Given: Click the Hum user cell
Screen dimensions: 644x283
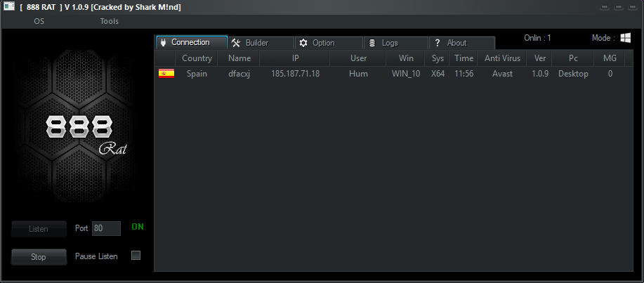Looking at the screenshot, I should tap(359, 74).
